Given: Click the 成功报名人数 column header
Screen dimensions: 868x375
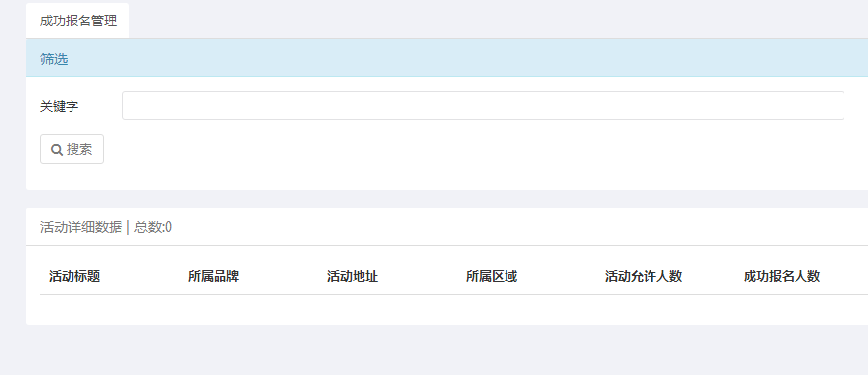Looking at the screenshot, I should click(782, 276).
